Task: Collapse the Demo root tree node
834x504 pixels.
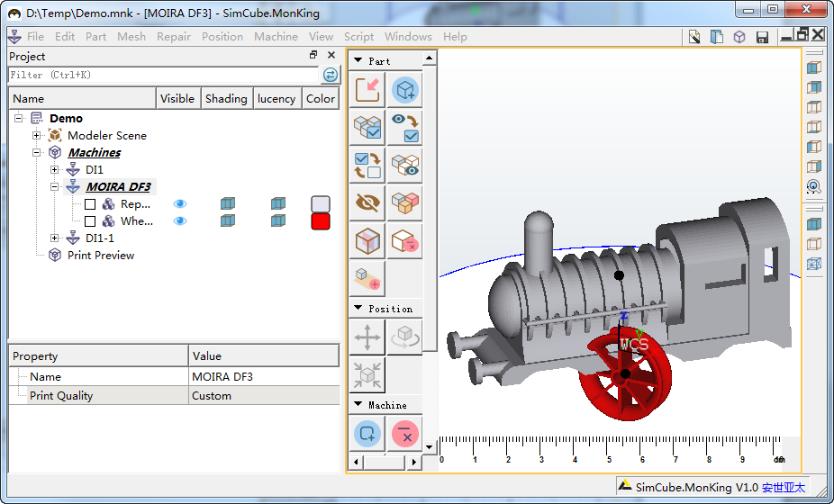Action: pos(19,118)
